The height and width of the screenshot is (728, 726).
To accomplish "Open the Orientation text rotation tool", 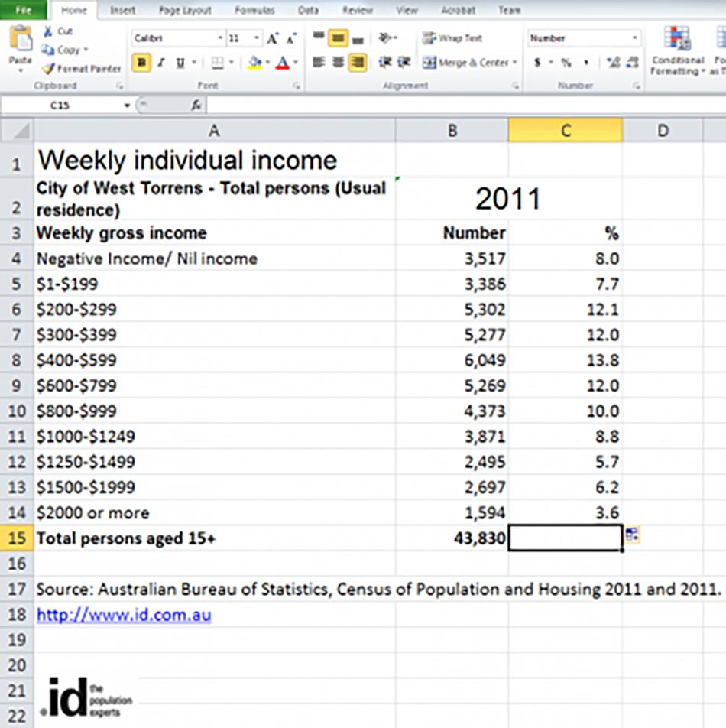I will [386, 38].
